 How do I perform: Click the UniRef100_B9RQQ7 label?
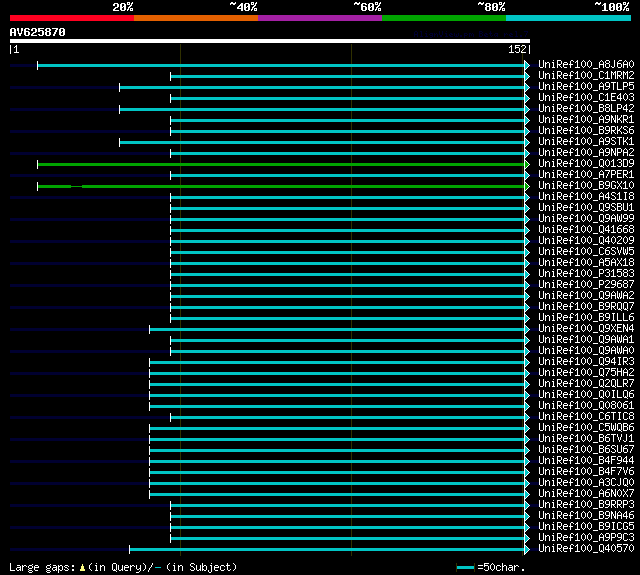[x=586, y=307]
